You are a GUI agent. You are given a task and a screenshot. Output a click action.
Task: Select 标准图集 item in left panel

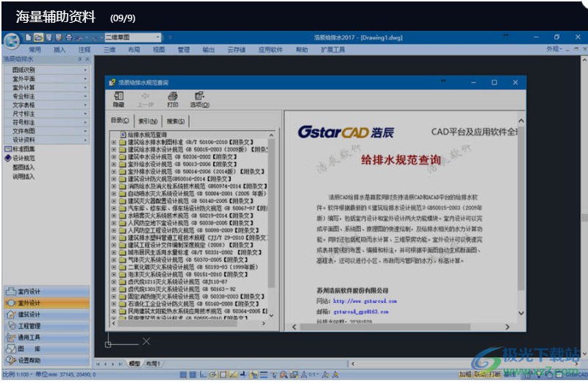point(24,149)
